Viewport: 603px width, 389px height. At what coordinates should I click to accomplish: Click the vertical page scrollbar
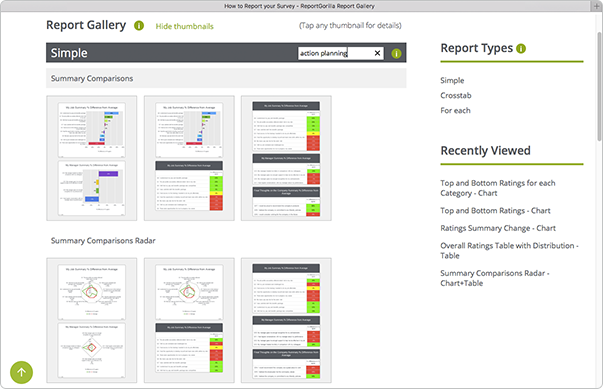(600, 86)
